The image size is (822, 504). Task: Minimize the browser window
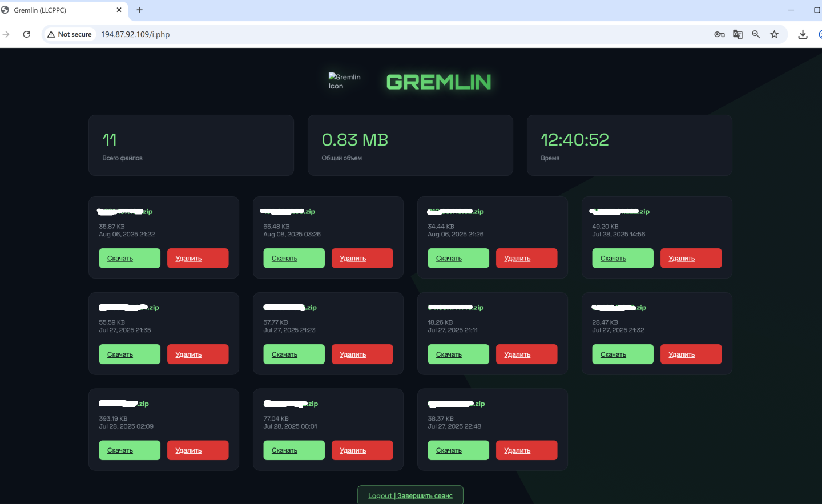point(791,10)
